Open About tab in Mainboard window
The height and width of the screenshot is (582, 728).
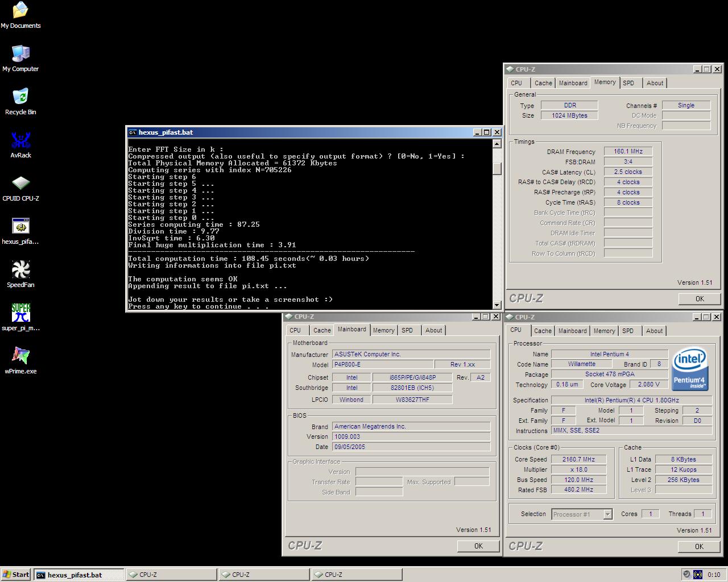coord(433,330)
